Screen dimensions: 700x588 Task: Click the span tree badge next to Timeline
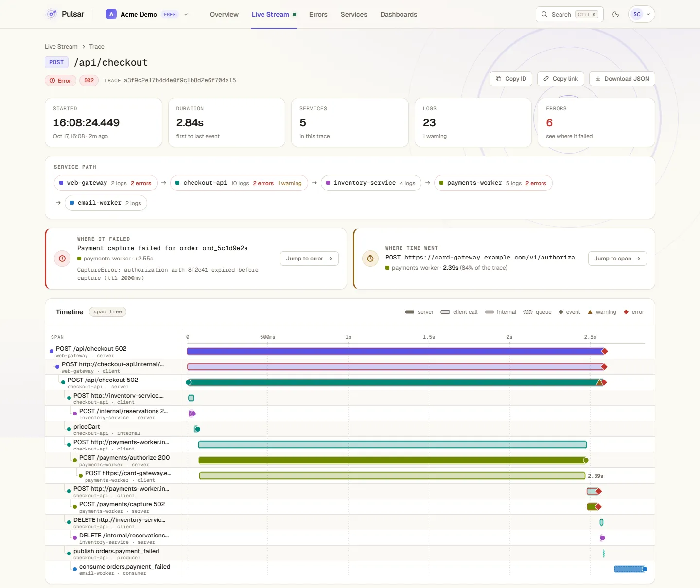107,312
